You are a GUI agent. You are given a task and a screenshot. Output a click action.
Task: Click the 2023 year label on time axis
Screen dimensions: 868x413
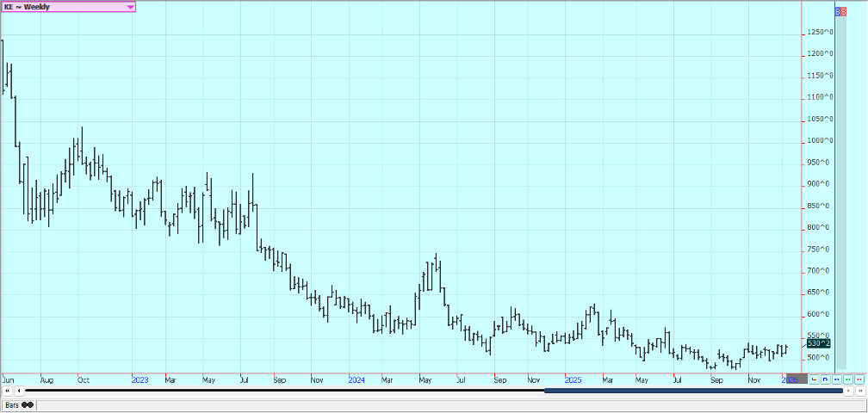[140, 379]
